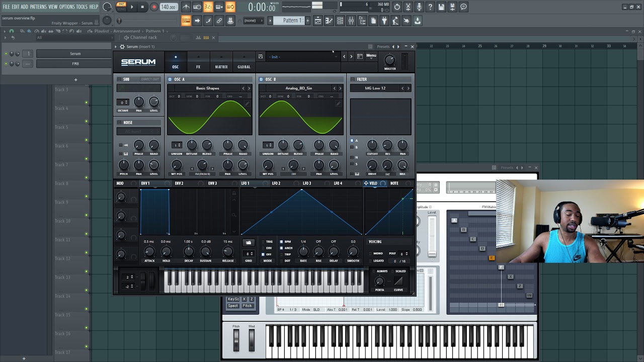The width and height of the screenshot is (644, 362).
Task: Click the add channel plus button
Action: coord(76,79)
